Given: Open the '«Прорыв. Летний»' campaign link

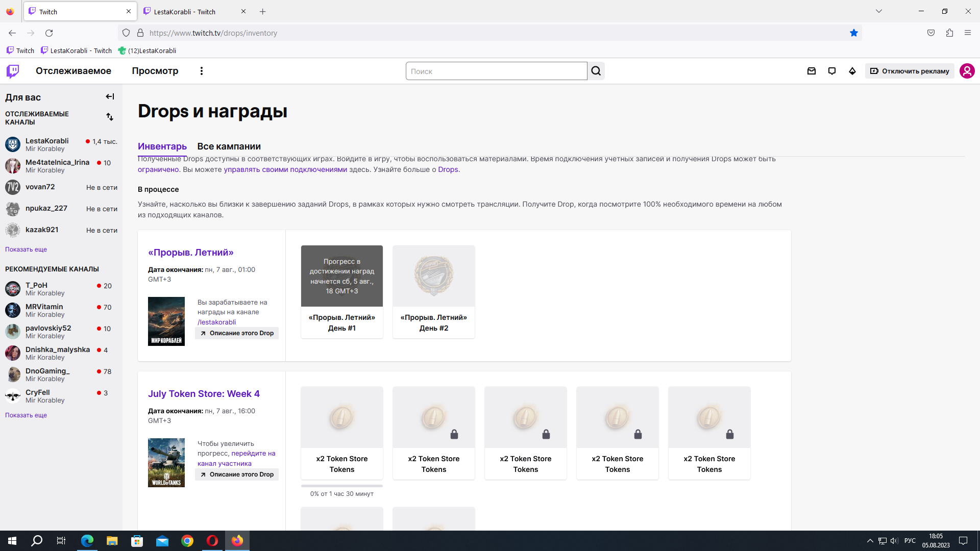Looking at the screenshot, I should coord(191,253).
